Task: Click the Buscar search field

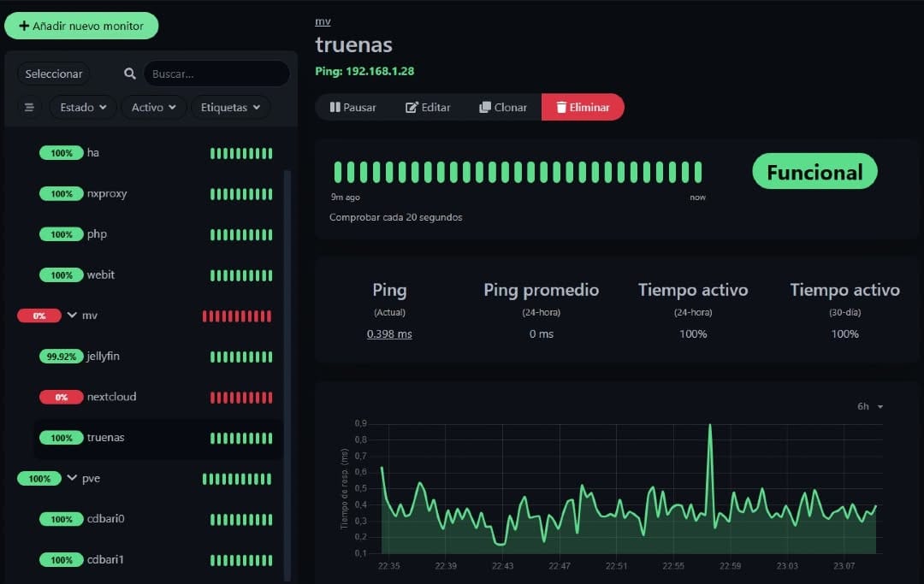Action: [x=216, y=74]
